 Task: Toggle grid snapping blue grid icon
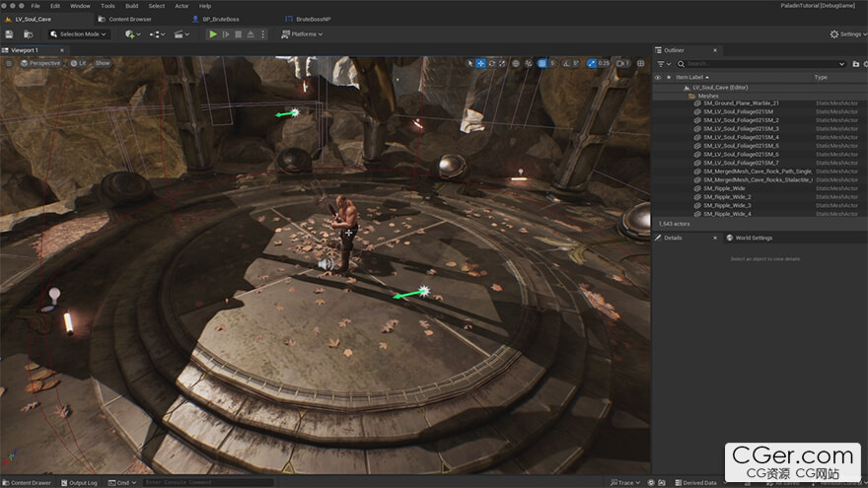(542, 64)
